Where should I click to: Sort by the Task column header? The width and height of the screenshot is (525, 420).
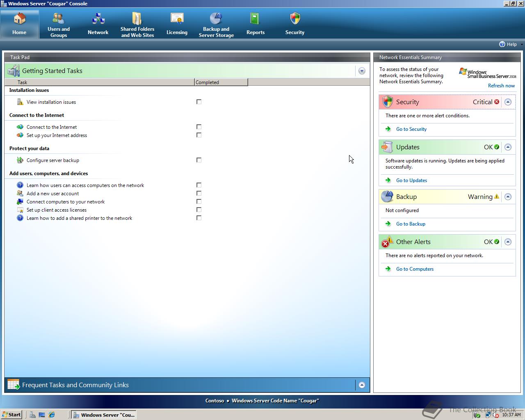click(x=100, y=82)
